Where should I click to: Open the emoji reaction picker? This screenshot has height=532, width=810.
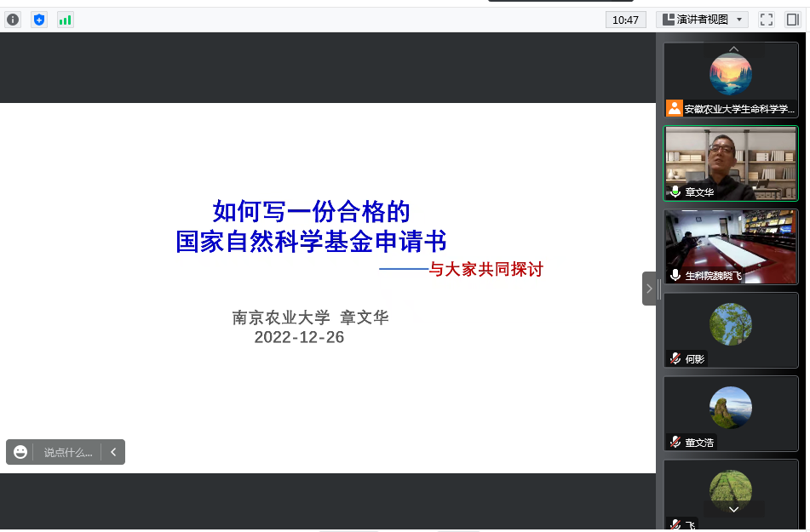pyautogui.click(x=20, y=452)
